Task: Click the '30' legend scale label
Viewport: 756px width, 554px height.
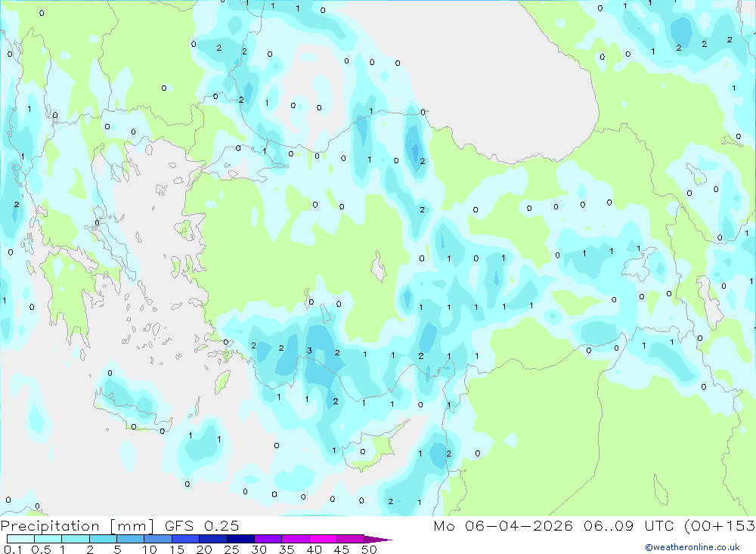Action: (259, 549)
